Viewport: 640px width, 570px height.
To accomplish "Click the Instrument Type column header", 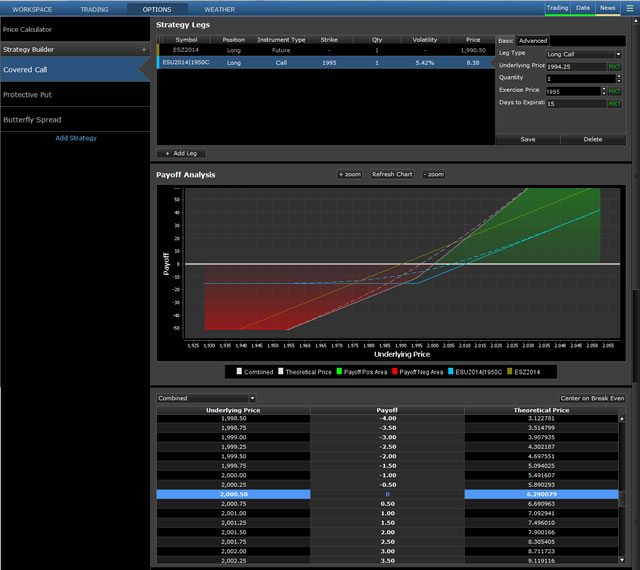I will (x=281, y=40).
